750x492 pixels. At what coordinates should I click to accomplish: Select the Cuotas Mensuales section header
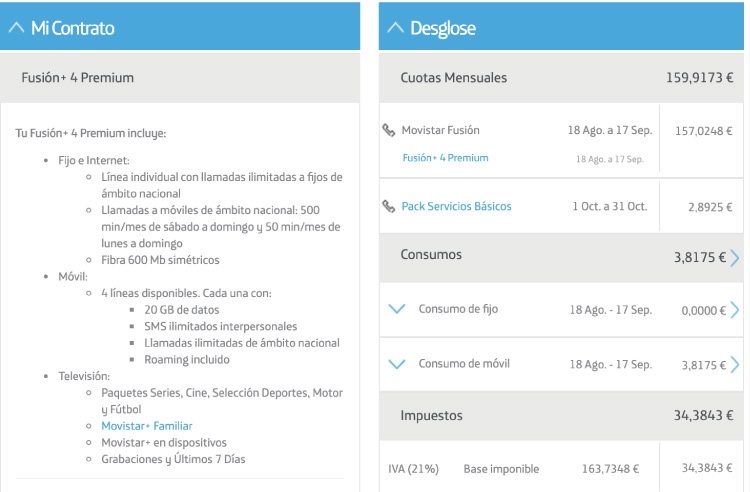coord(562,77)
